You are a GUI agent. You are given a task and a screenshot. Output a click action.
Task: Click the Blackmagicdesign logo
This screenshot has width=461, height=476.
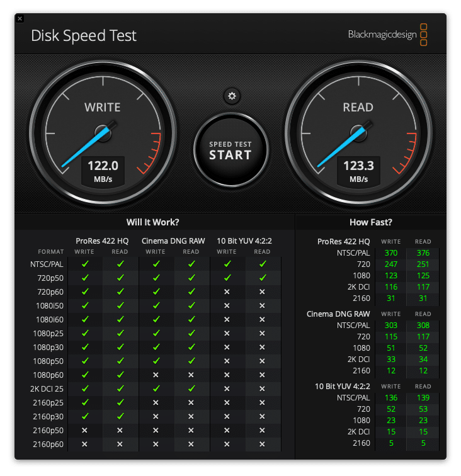pyautogui.click(x=387, y=35)
